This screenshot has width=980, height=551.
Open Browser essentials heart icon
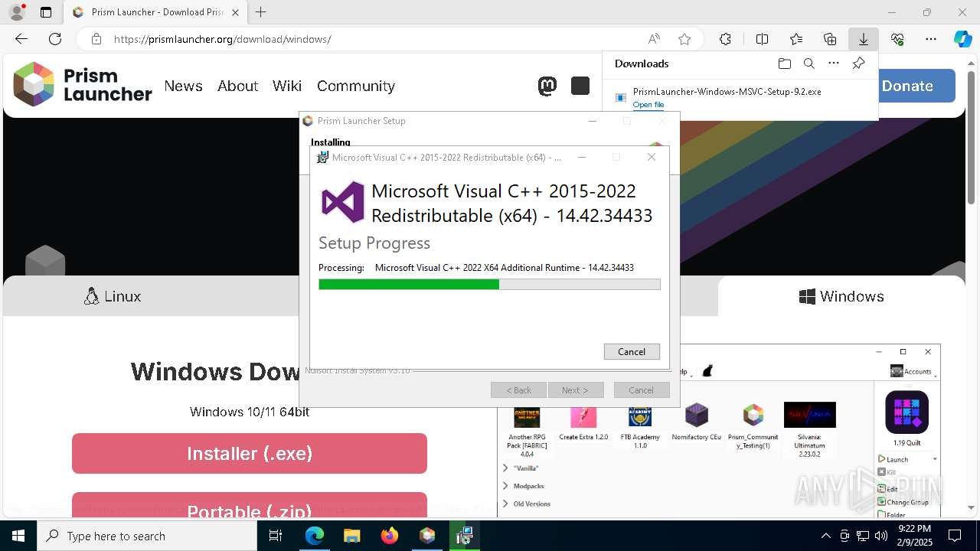coord(897,39)
